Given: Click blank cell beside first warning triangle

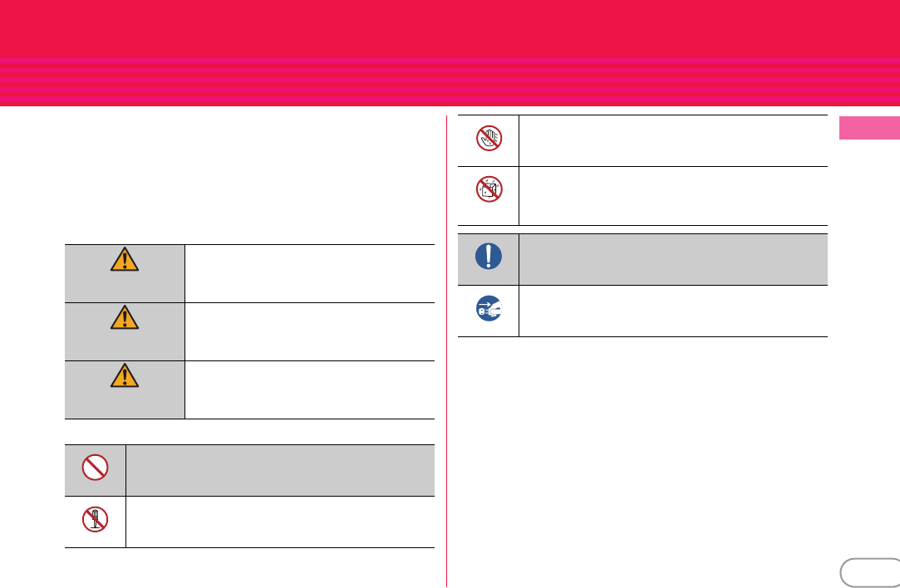Looking at the screenshot, I should pyautogui.click(x=310, y=273).
